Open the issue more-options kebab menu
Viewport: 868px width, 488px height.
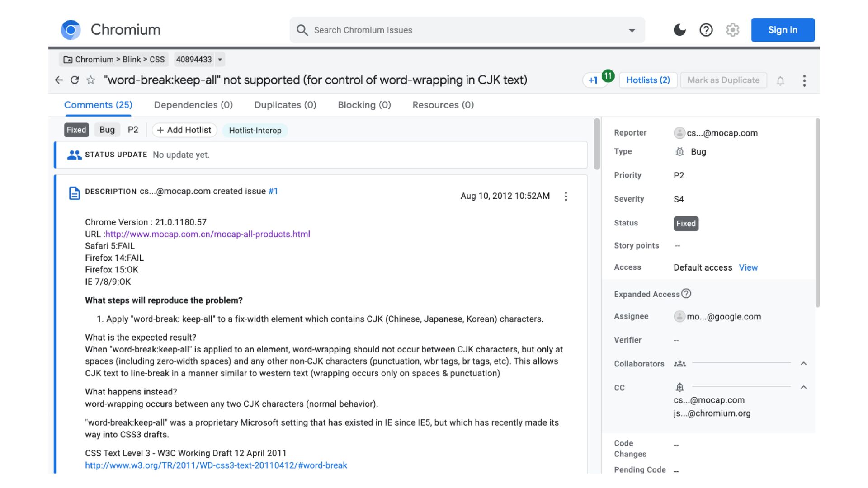[x=804, y=81]
